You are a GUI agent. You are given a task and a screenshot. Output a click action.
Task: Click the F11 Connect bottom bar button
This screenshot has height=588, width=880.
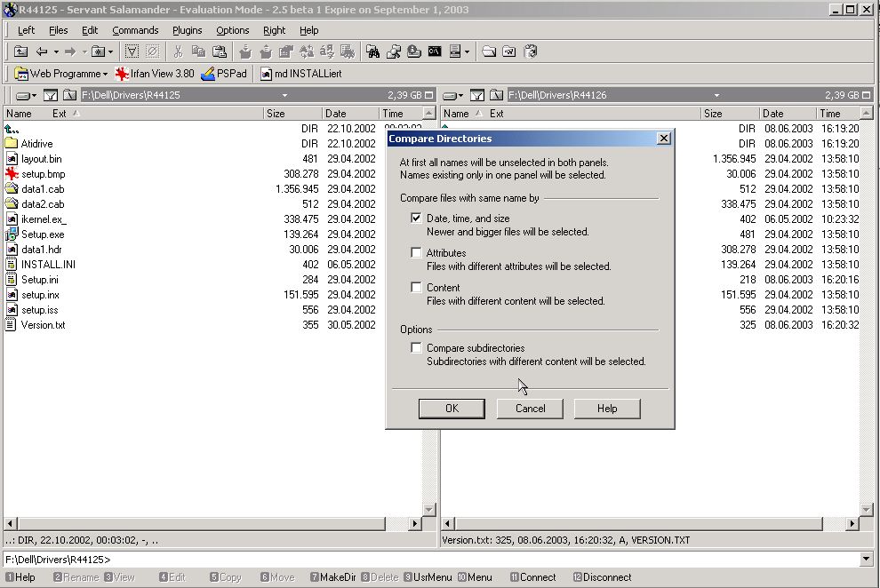pyautogui.click(x=533, y=577)
